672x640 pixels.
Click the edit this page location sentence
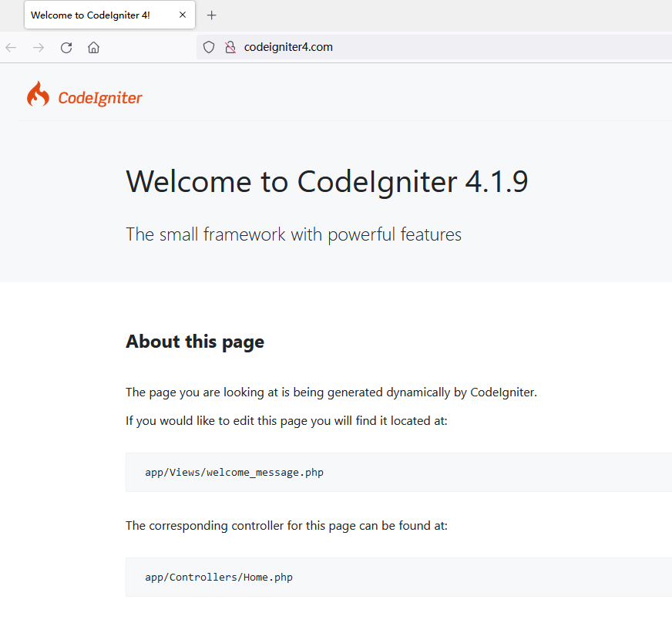coord(287,421)
